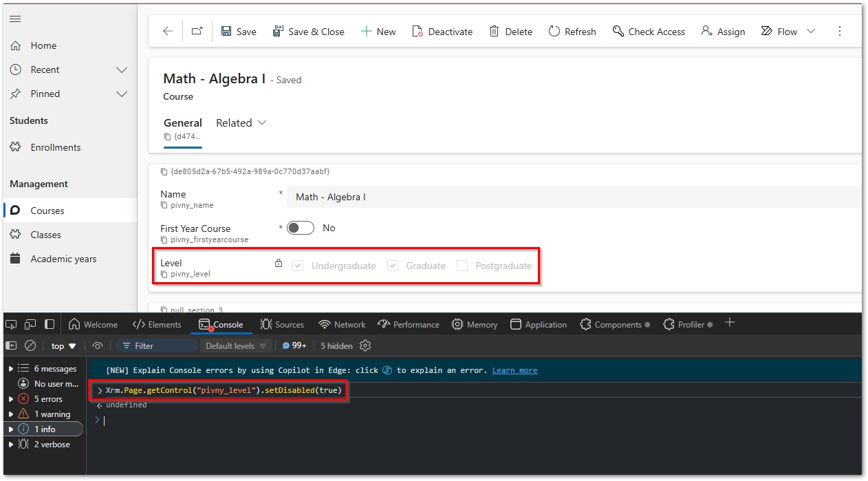868x481 pixels.
Task: Expand the Recent chevron
Action: point(122,70)
